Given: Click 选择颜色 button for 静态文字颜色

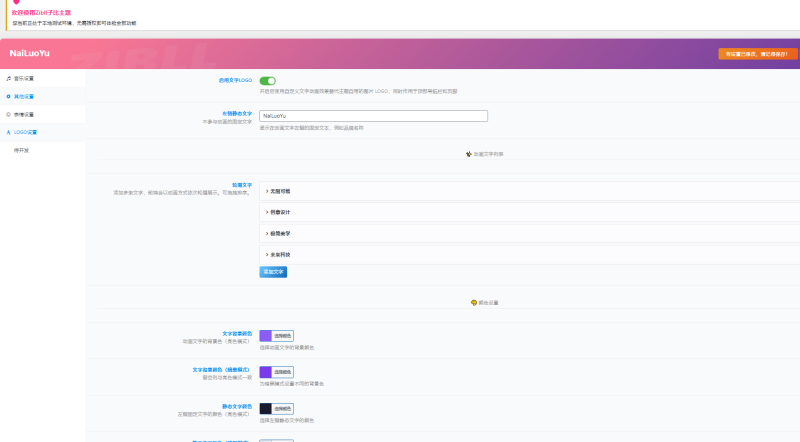Looking at the screenshot, I should 283,409.
